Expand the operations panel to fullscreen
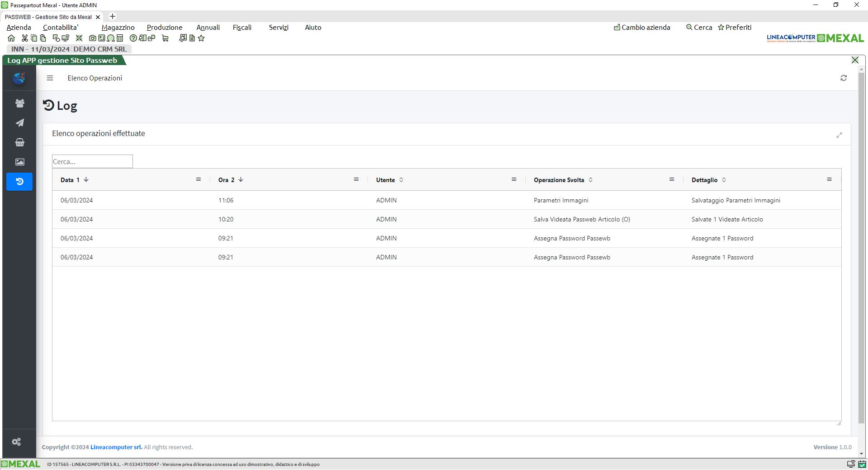Image resolution: width=868 pixels, height=470 pixels. [x=839, y=135]
